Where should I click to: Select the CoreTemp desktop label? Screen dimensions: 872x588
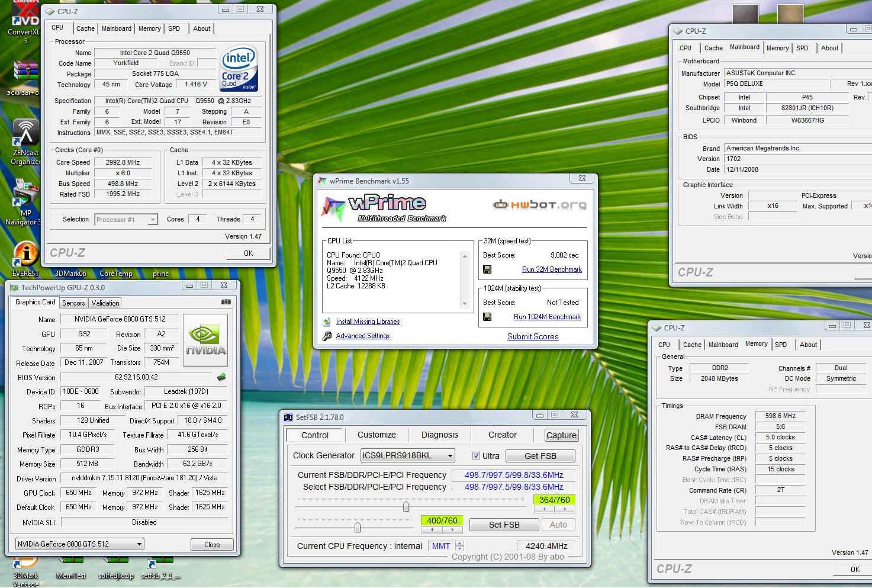pos(116,274)
